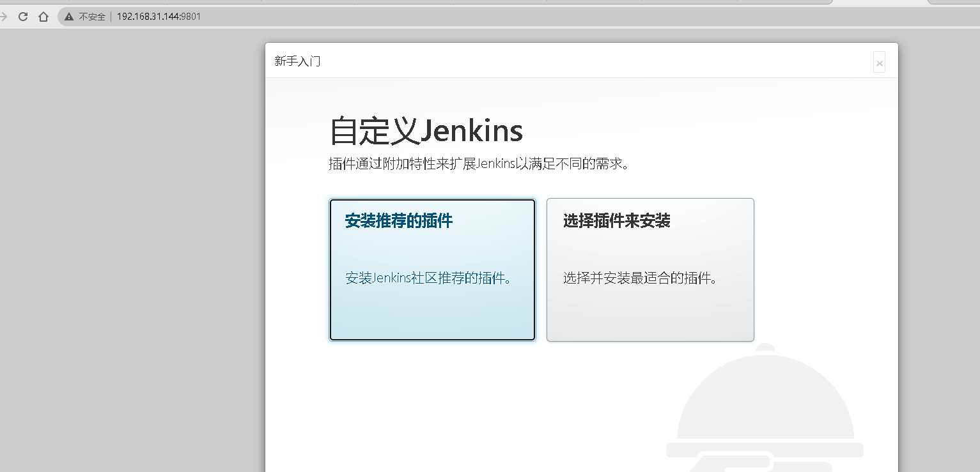Choose 安装推荐的插件 option card

pos(432,270)
